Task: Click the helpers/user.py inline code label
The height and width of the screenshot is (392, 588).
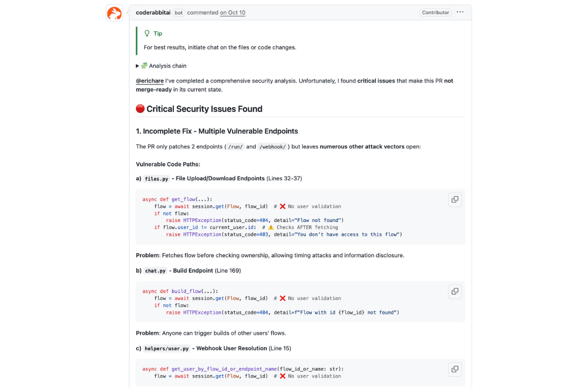Action: pos(167,348)
